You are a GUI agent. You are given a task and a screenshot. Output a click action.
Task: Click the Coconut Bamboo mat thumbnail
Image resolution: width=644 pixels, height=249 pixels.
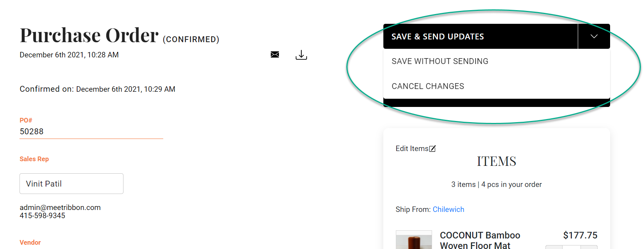(414, 240)
